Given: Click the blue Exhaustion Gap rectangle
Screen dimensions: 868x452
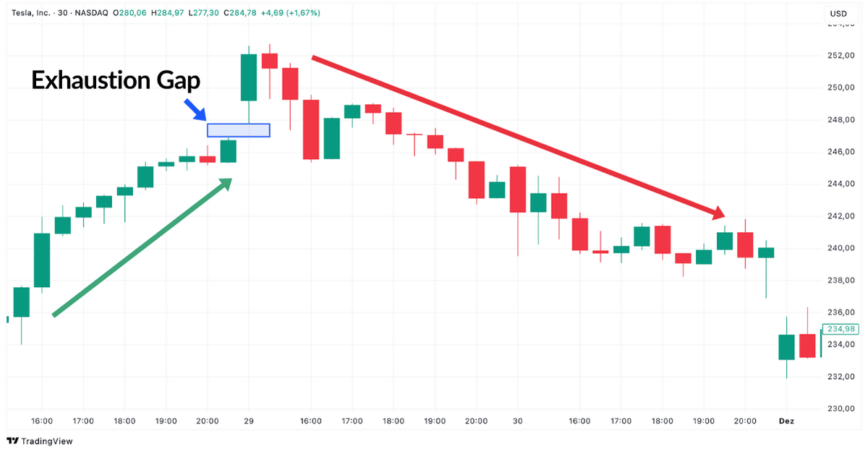Looking at the screenshot, I should pyautogui.click(x=239, y=130).
